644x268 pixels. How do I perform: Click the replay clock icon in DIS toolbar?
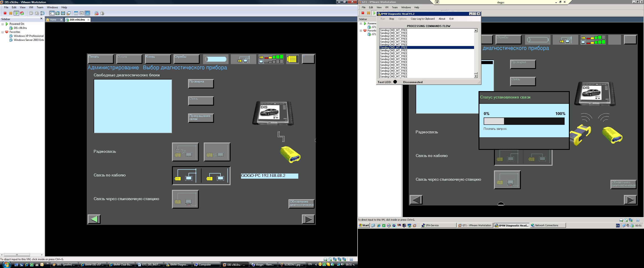102,13
